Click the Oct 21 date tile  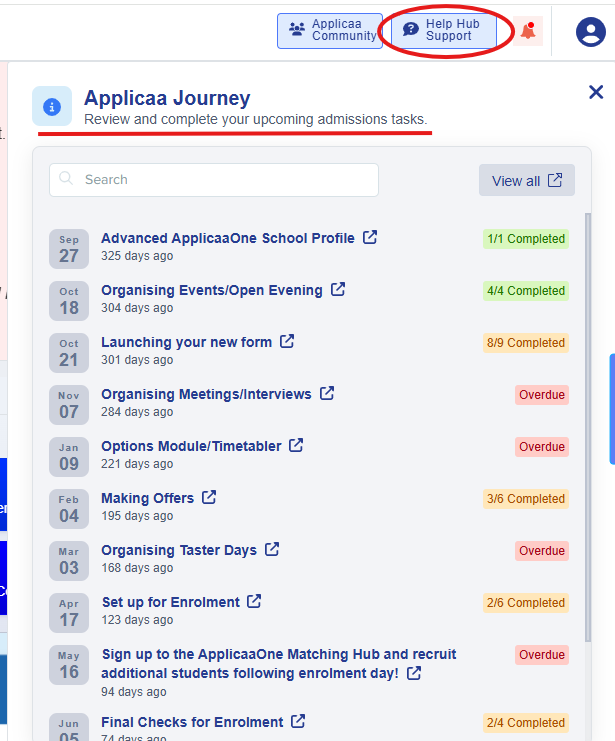tap(69, 353)
